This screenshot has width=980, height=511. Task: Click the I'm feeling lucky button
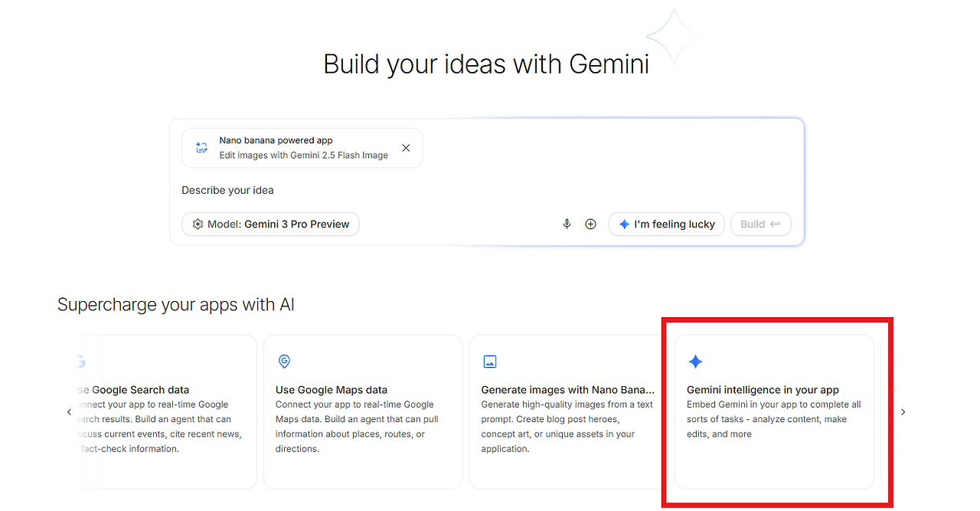click(666, 224)
